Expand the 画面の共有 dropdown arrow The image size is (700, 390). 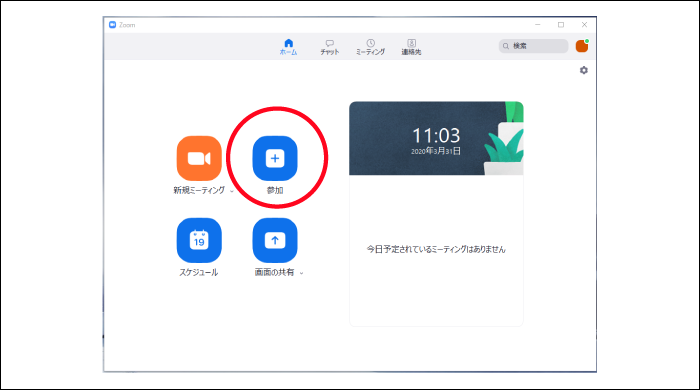[301, 273]
